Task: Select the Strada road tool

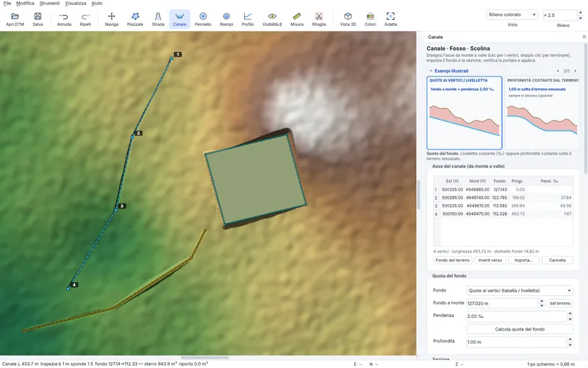Action: coord(158,19)
